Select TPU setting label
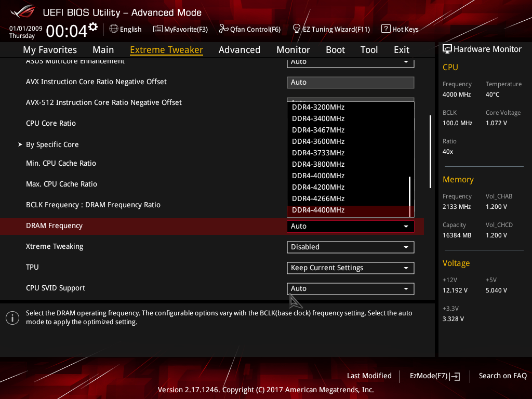Screen dimensions: 532x399 (32, 268)
